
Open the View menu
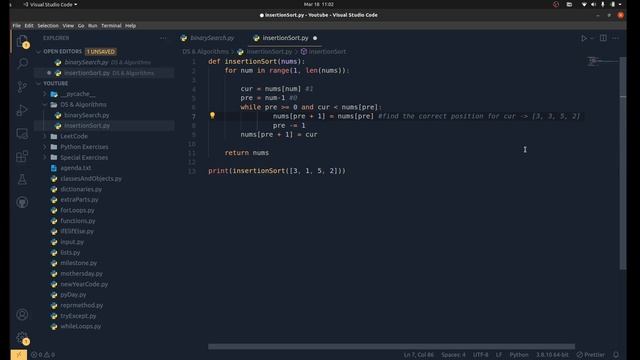[68, 26]
